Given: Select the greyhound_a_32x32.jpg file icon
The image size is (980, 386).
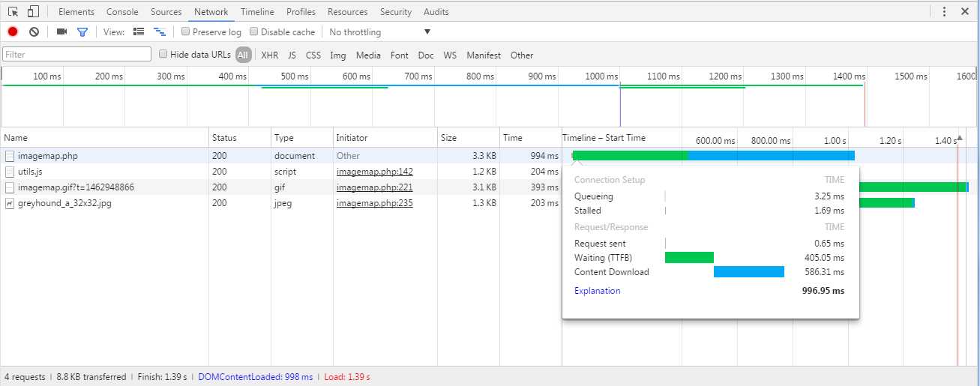Looking at the screenshot, I should tap(10, 203).
